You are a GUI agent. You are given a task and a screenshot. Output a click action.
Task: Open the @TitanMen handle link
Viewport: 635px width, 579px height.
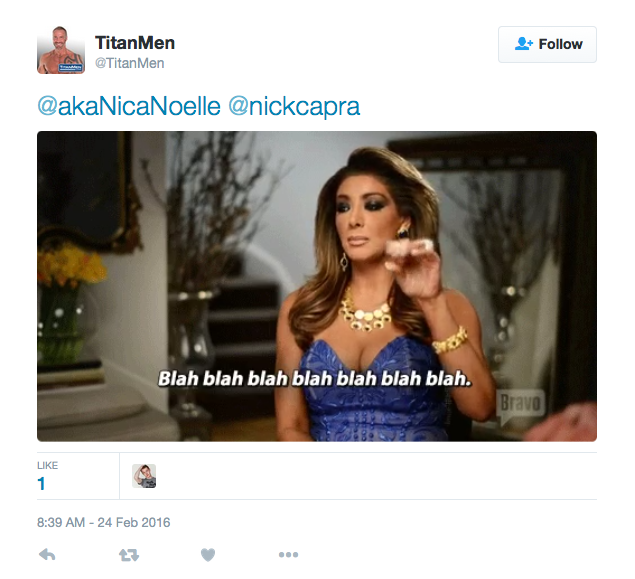pos(130,63)
